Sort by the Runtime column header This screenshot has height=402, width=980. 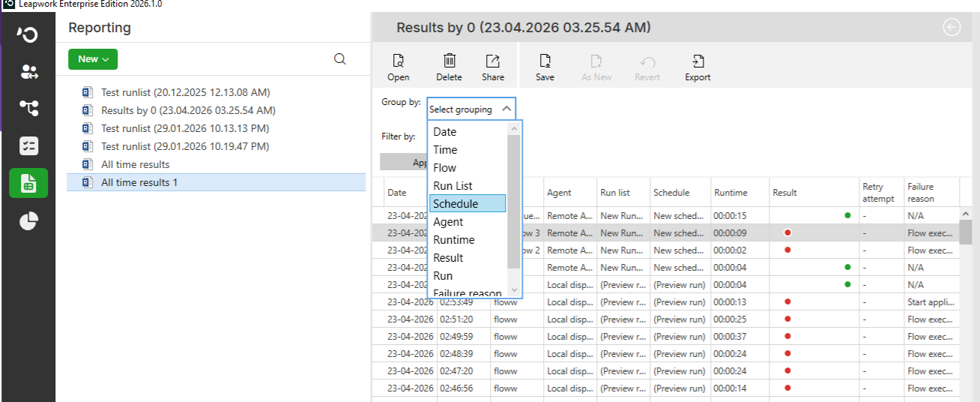click(x=739, y=193)
